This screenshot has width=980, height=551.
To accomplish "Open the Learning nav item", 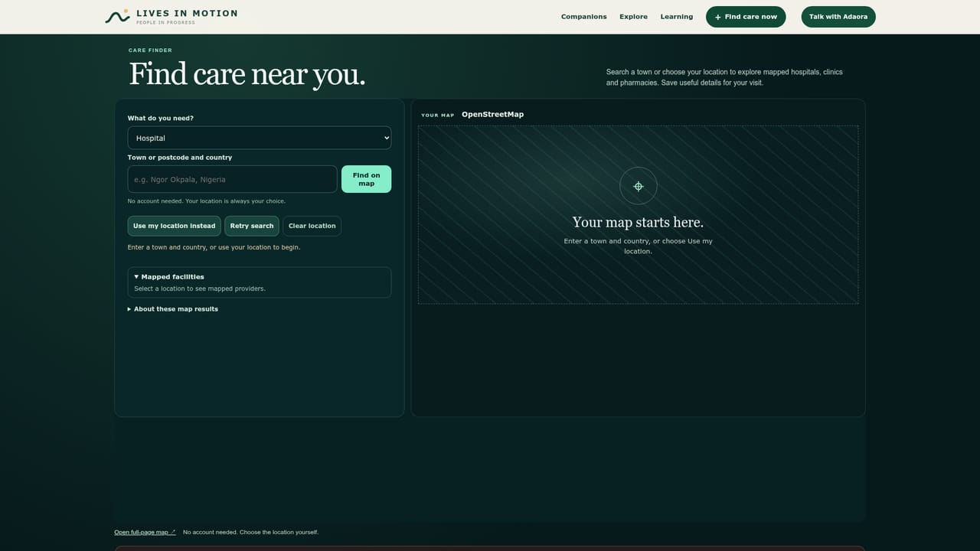I will (677, 17).
